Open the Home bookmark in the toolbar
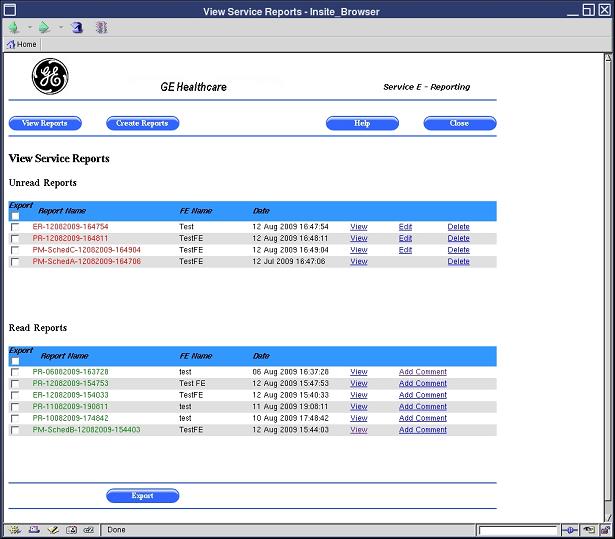This screenshot has height=539, width=615. coord(21,45)
